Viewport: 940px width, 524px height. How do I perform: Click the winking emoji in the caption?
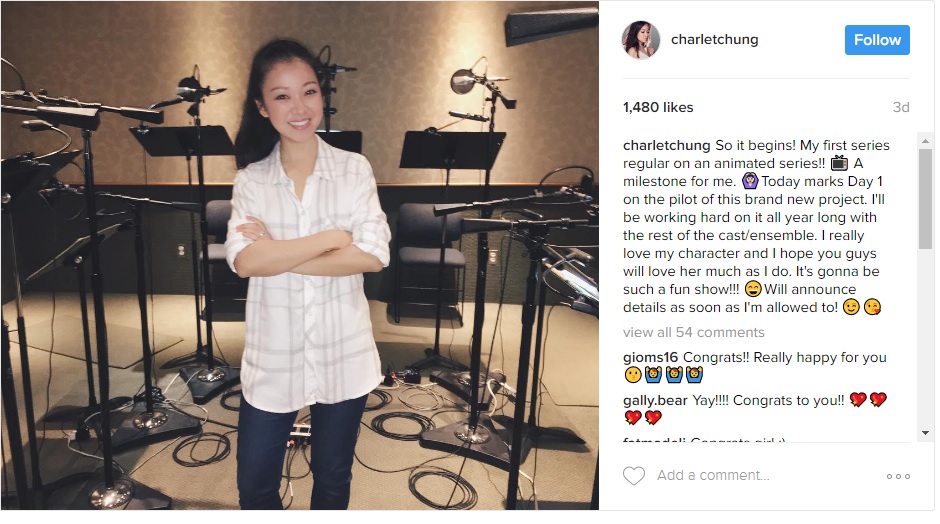pyautogui.click(x=851, y=307)
